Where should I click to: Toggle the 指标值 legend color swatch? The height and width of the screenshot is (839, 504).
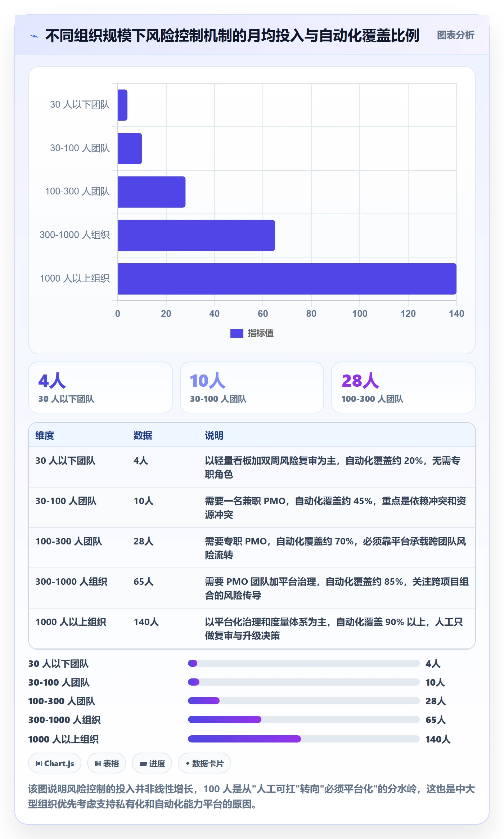coord(237,333)
